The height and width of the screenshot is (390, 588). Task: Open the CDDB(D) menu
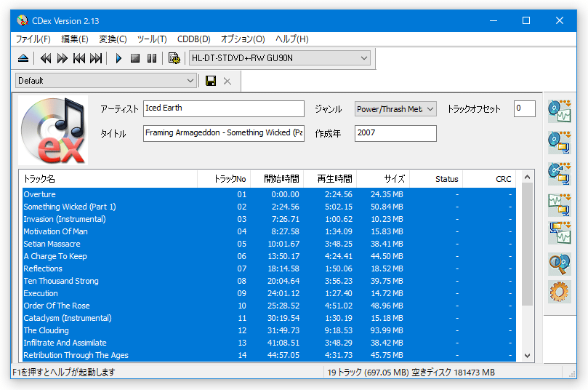coord(194,39)
